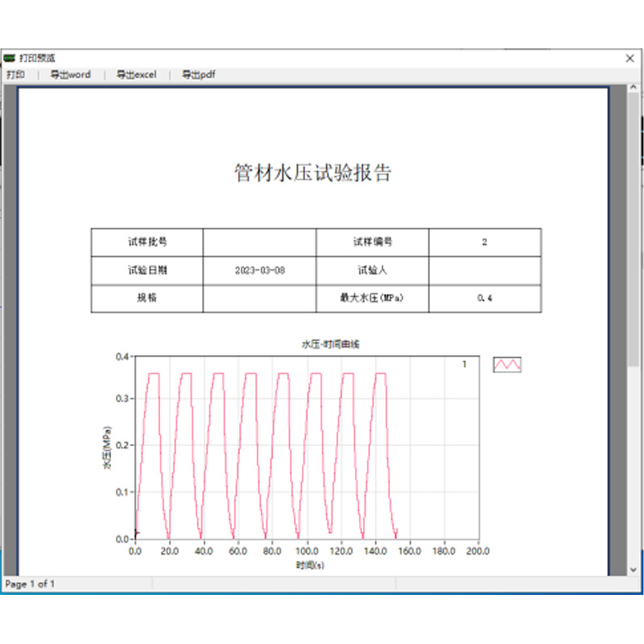This screenshot has height=644, width=644.
Task: Click the 0.3 y-axis tick label
Action: click(x=122, y=398)
